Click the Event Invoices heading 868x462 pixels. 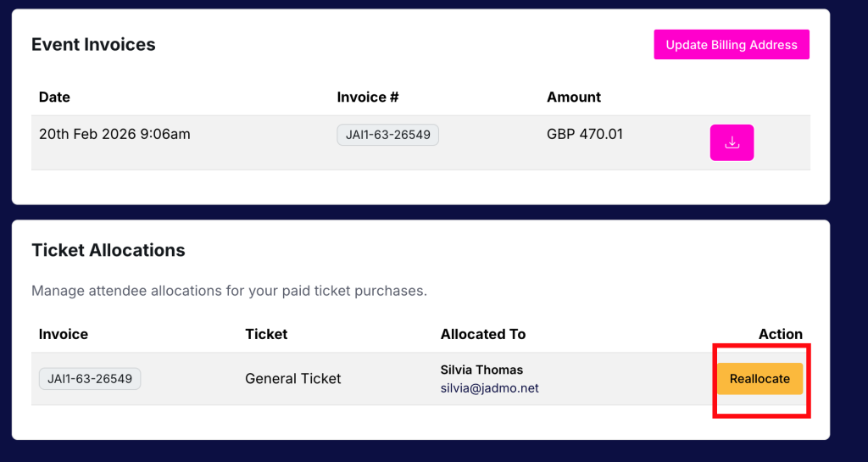tap(93, 45)
